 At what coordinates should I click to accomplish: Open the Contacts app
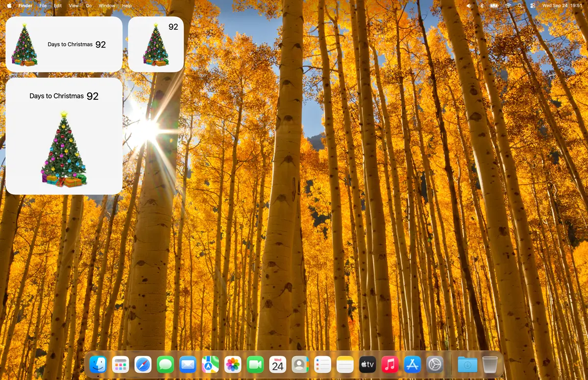(300, 364)
